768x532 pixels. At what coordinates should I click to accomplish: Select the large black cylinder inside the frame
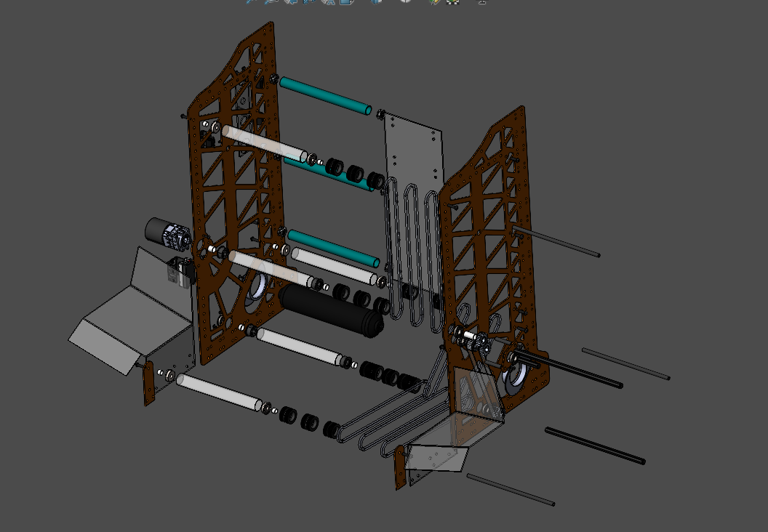[331, 310]
